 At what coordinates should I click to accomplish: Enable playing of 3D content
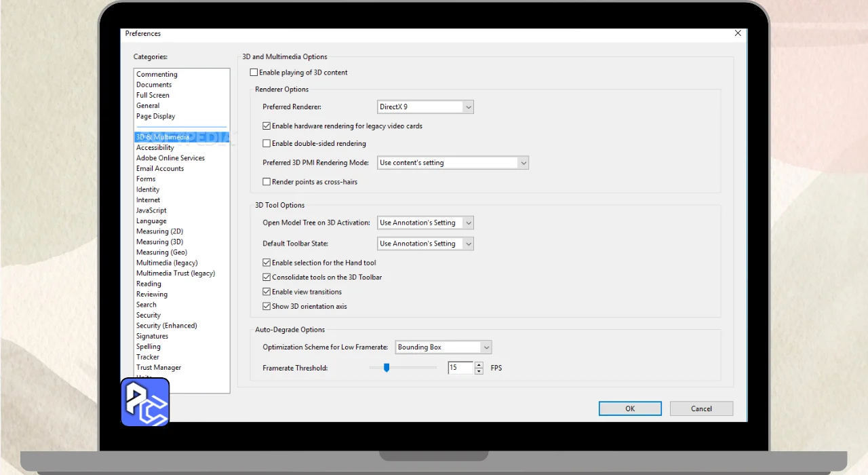254,73
